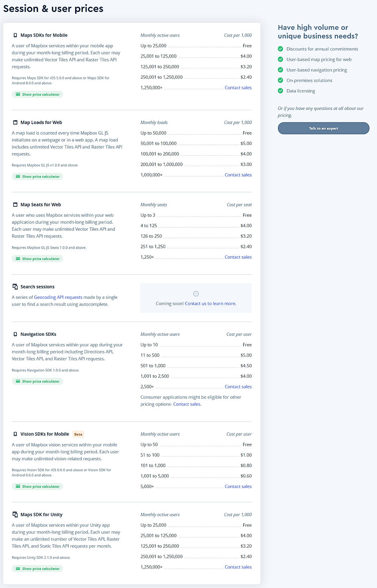Click the browser window icon next to Map Loads for Web
This screenshot has width=377, height=588.
[16, 122]
